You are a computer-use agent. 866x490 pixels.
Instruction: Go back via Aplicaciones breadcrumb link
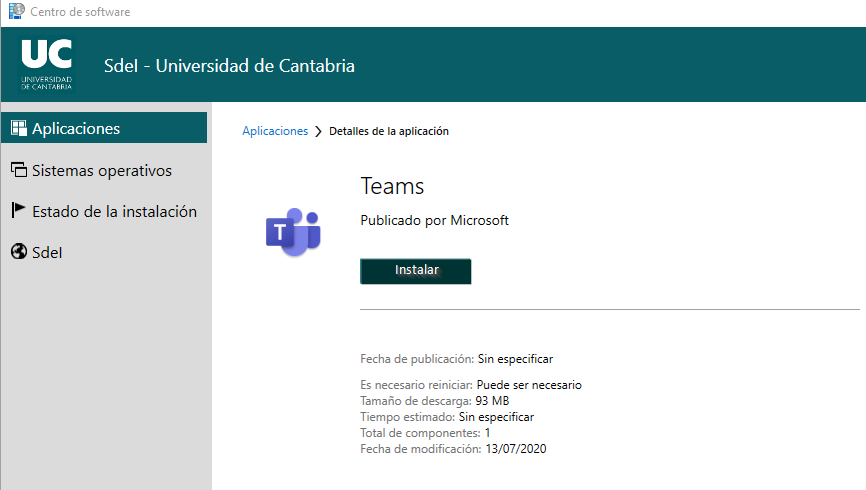click(x=275, y=131)
